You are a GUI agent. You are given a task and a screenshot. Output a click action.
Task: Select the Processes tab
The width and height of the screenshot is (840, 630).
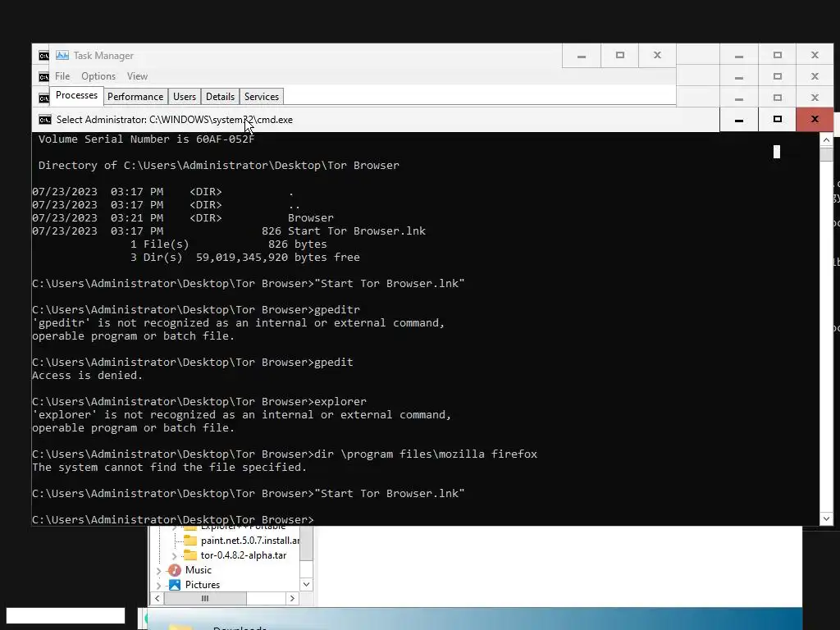76,95
